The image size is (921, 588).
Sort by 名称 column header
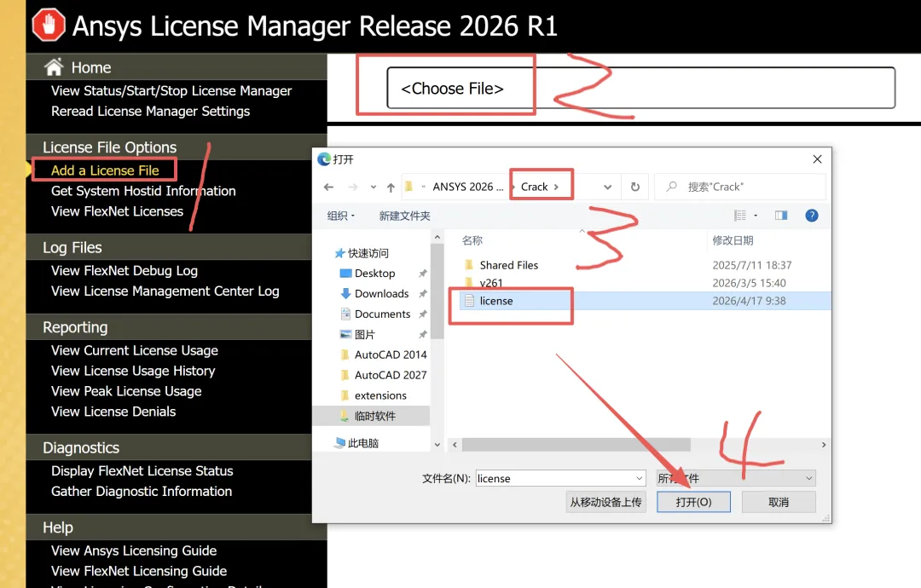(x=472, y=240)
